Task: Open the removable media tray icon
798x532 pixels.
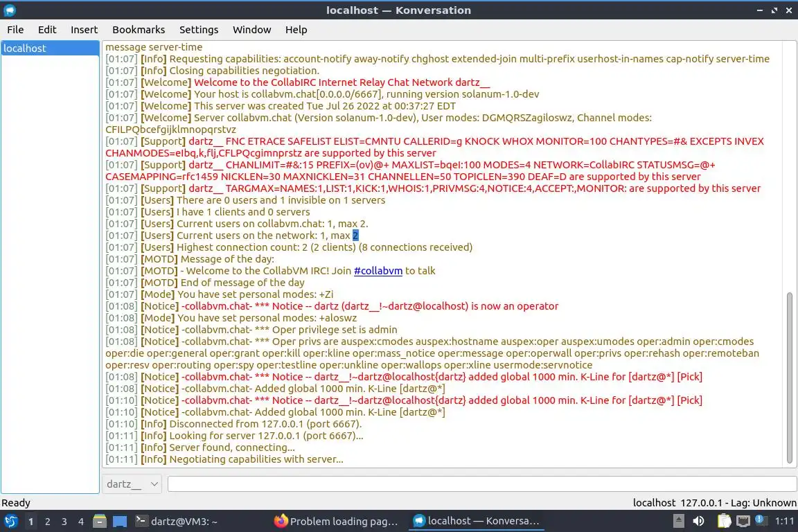Action: [678, 521]
